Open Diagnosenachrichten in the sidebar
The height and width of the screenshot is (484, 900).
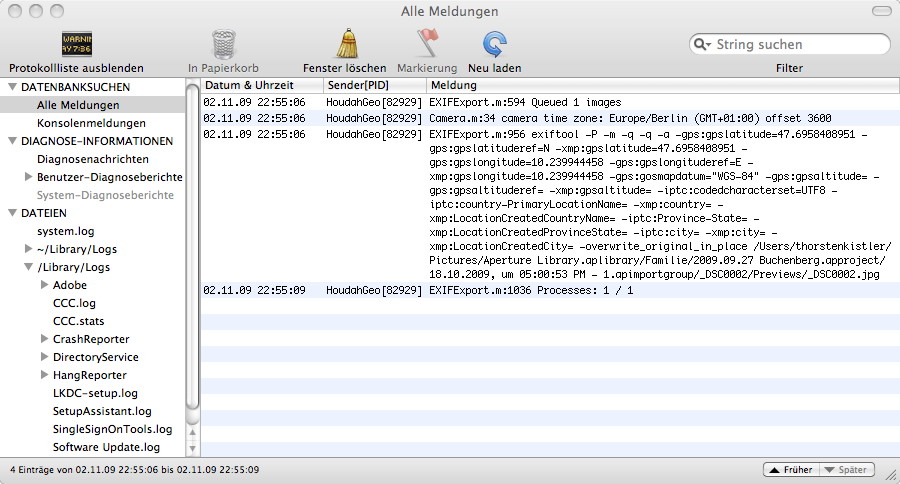(92, 159)
